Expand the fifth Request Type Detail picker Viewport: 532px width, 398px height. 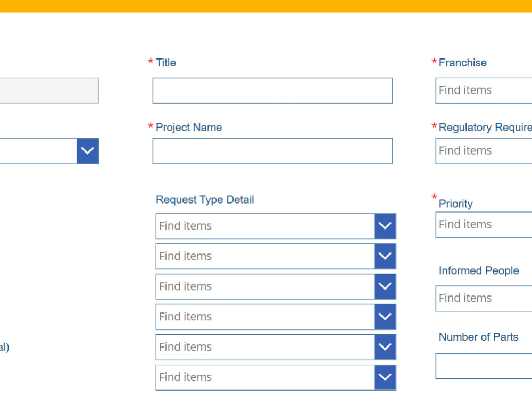(x=385, y=347)
